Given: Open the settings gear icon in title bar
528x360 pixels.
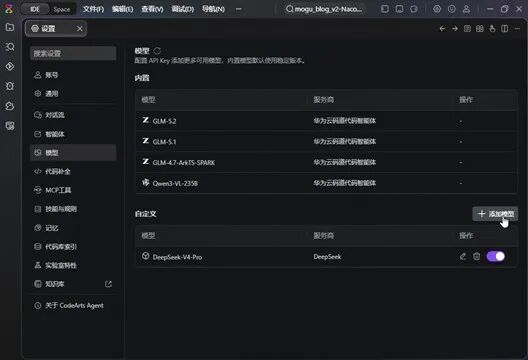Looking at the screenshot, I should 437,9.
